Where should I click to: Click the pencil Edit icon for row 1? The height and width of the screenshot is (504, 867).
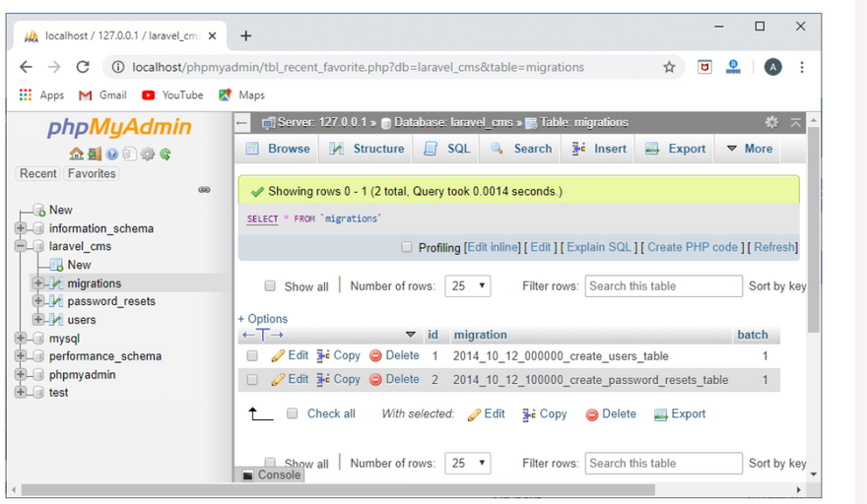click(x=279, y=355)
